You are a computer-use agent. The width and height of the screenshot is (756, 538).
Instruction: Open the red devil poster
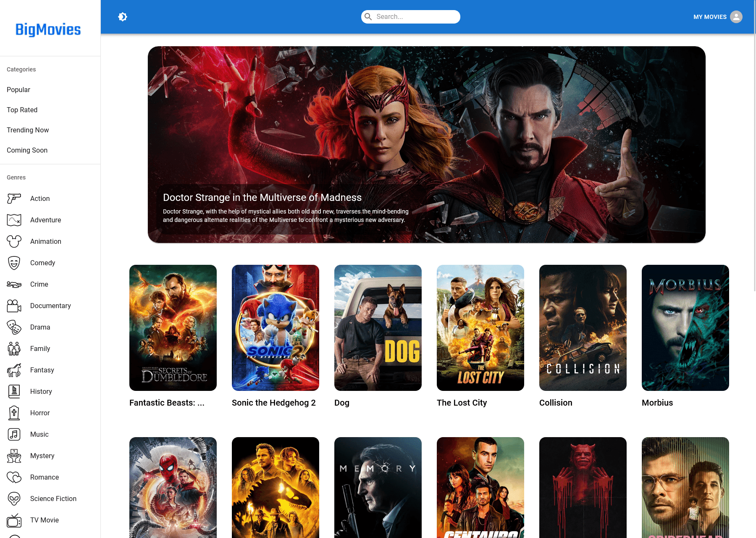click(x=583, y=488)
